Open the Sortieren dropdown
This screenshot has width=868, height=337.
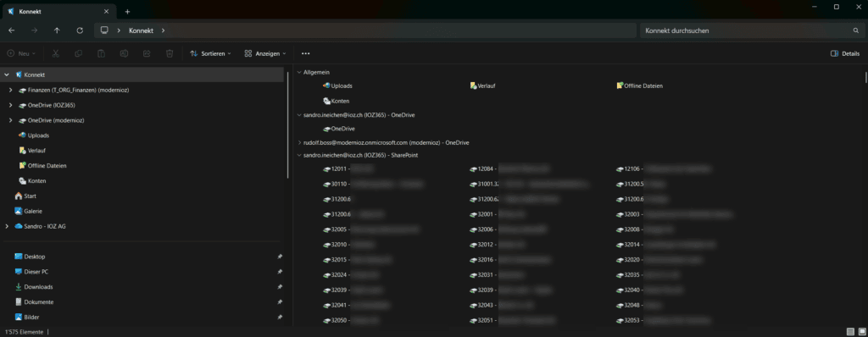[210, 53]
